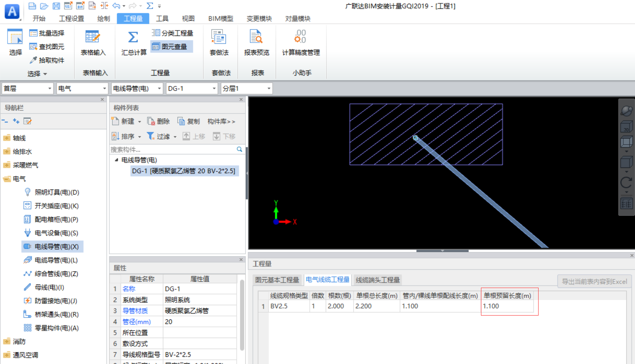Switch to 绘制 ribbon tab
Viewport: 635px width, 364px height.
[x=104, y=18]
